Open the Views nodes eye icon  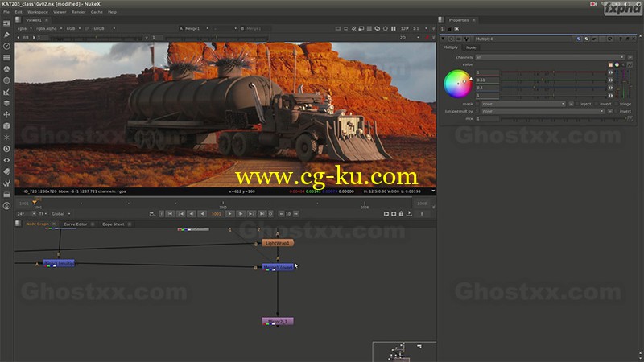[6, 160]
